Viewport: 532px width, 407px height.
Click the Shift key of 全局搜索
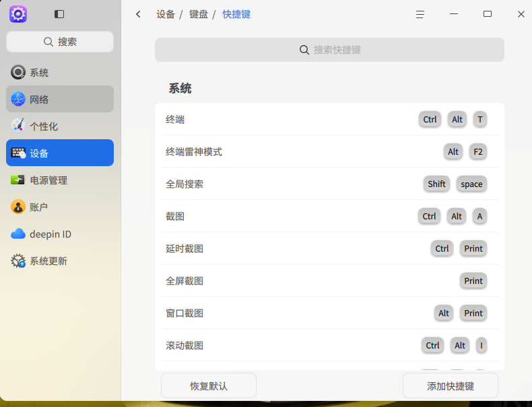[436, 184]
